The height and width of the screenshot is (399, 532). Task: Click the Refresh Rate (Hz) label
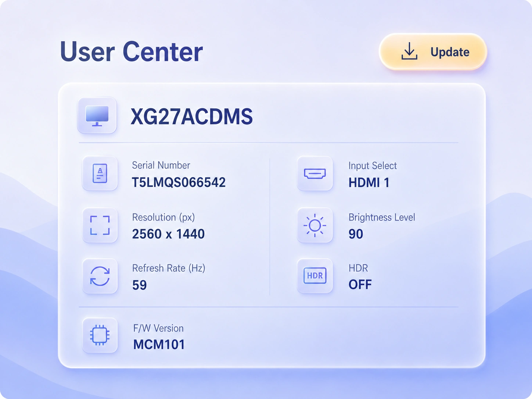(x=169, y=268)
